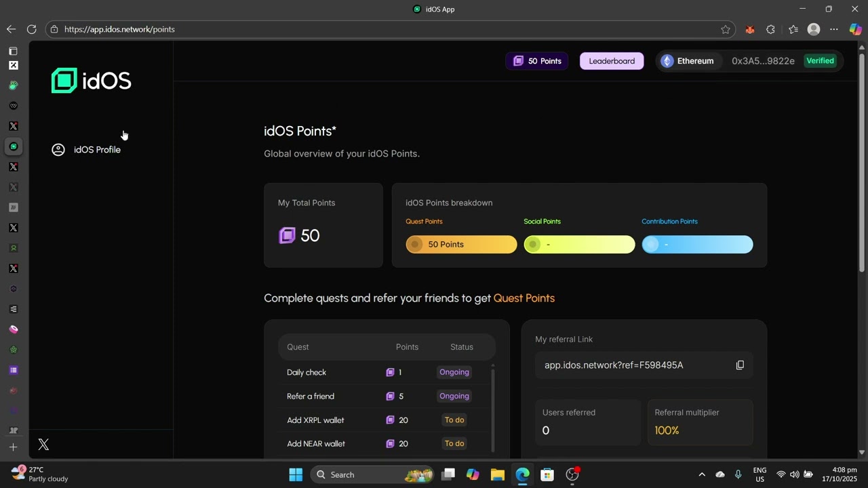Click To do status for Add NEAR wallet
The height and width of the screenshot is (488, 868).
(454, 444)
